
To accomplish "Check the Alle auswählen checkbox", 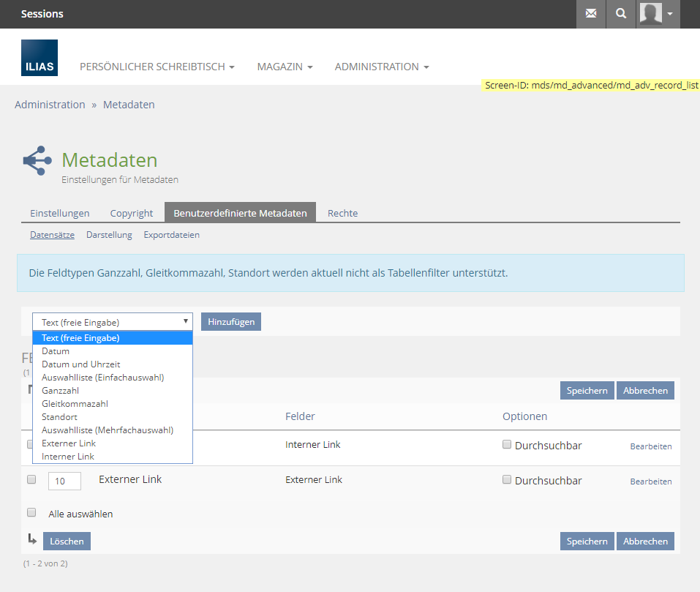I will coord(31,512).
